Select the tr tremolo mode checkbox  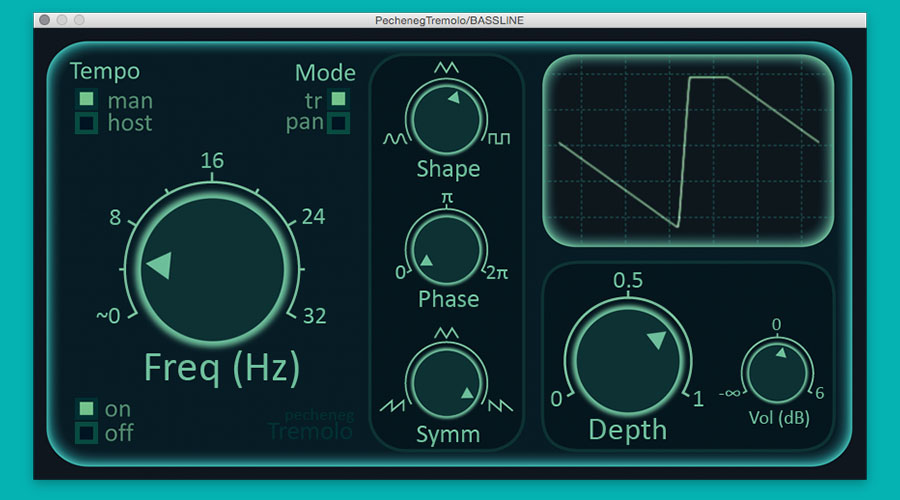point(338,99)
